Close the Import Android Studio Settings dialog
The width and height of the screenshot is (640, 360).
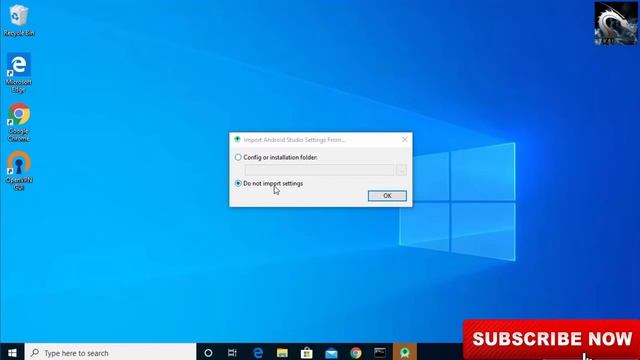[404, 140]
